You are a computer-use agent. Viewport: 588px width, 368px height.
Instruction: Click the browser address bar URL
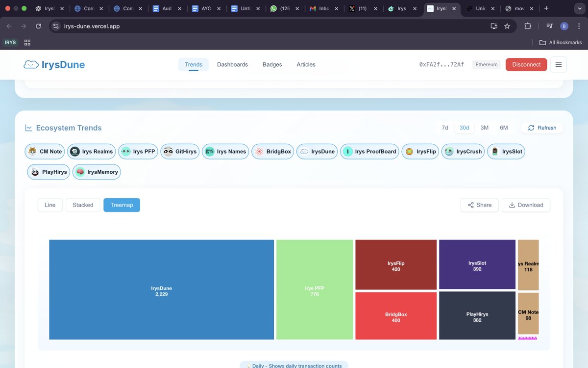(92, 26)
